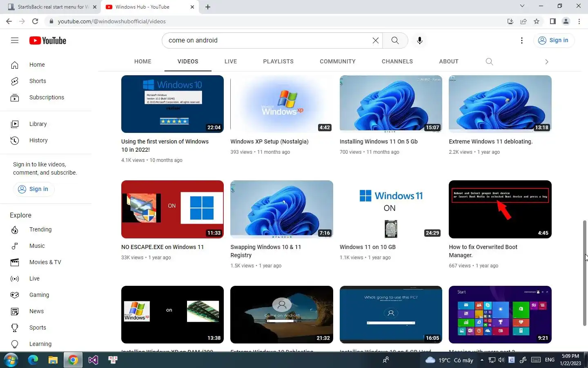Click the Windows 11 on 10 GB thumbnail
The width and height of the screenshot is (588, 368).
pos(391,209)
